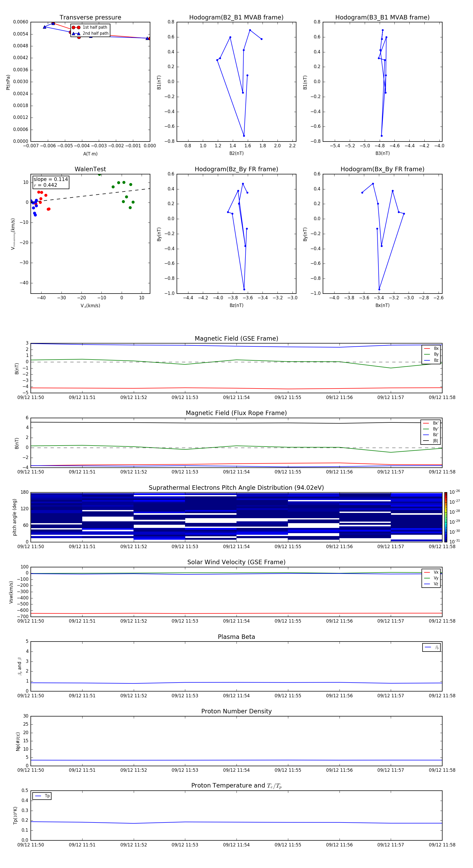Click the 'VA(km/s)' x-axis label

90,306
